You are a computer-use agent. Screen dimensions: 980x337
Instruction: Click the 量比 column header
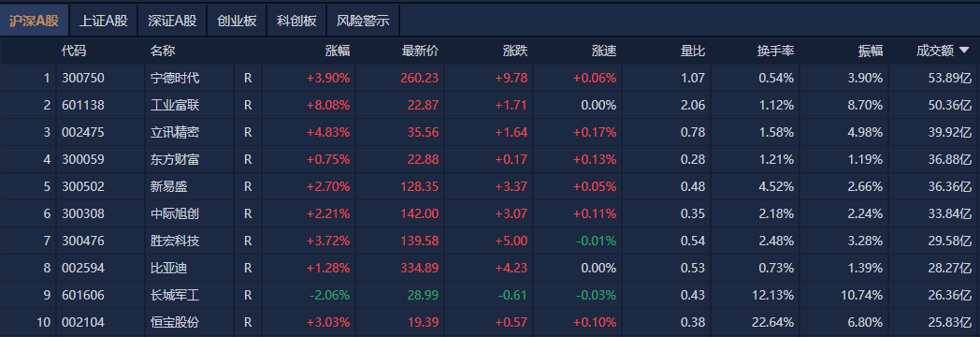pyautogui.click(x=693, y=51)
